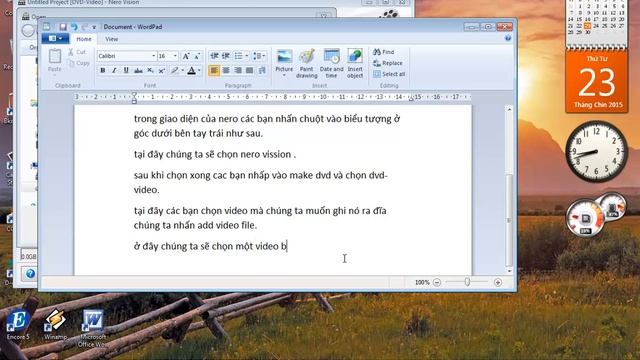The image size is (640, 360).
Task: Click the Save icon in quick access toolbar
Action: tap(63, 27)
